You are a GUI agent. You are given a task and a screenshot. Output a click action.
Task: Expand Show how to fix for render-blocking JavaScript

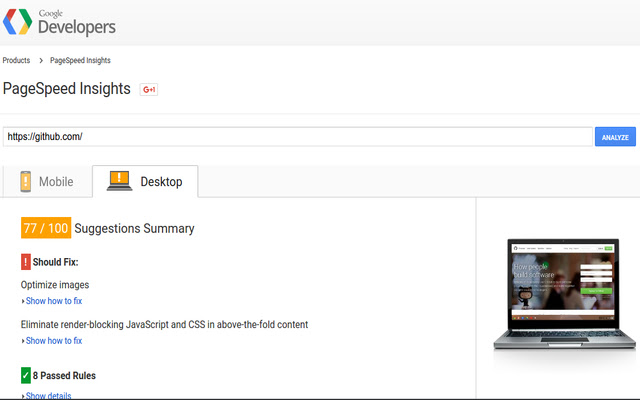(52, 340)
